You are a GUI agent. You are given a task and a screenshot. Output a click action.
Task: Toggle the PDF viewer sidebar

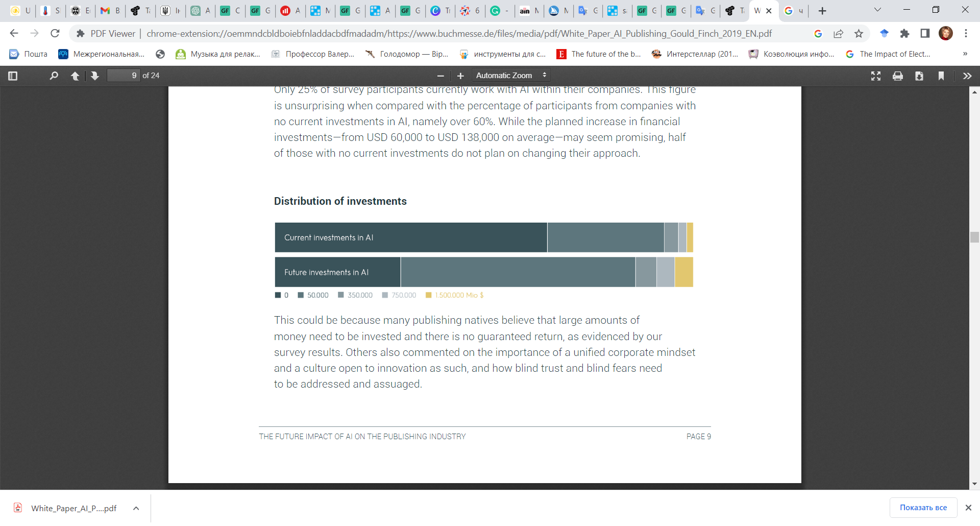point(13,76)
